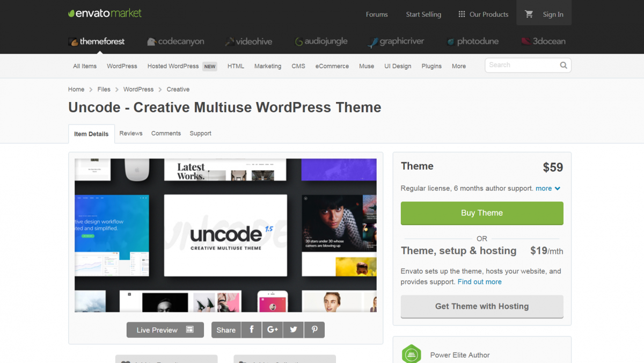The height and width of the screenshot is (363, 644).
Task: Open the AudioJungle marketplace tab
Action: point(321,41)
